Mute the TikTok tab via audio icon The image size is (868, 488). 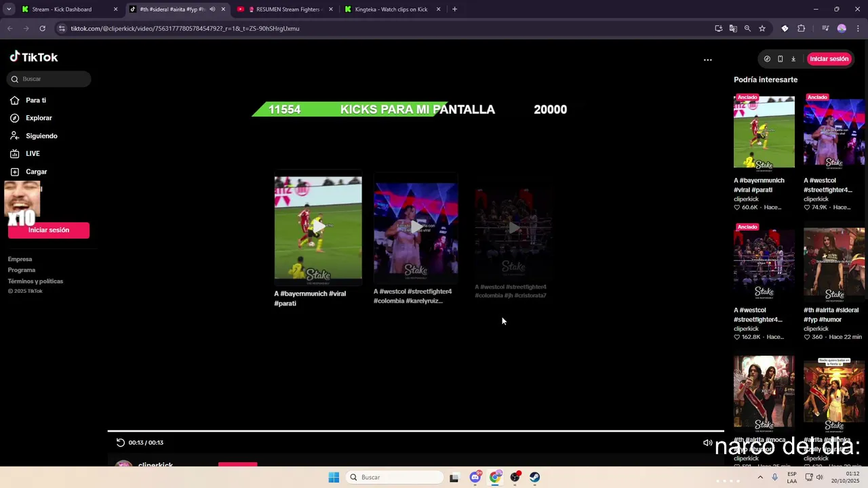tap(212, 9)
